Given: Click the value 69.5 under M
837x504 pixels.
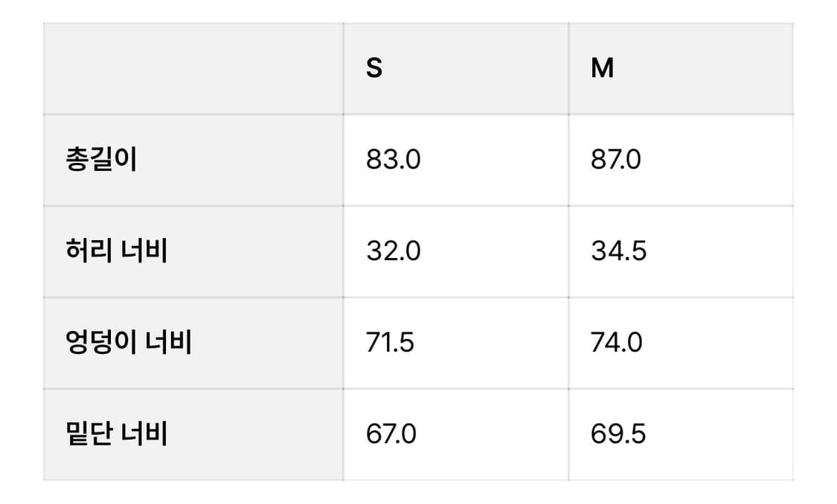Looking at the screenshot, I should (618, 433).
